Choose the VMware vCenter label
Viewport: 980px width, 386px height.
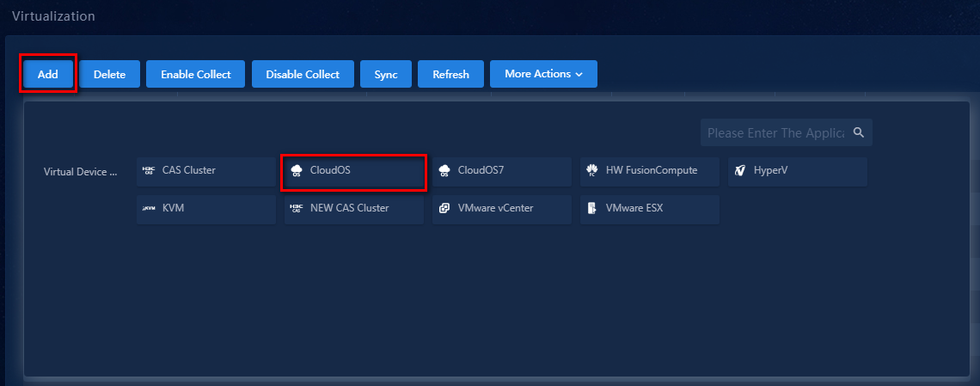pos(496,208)
